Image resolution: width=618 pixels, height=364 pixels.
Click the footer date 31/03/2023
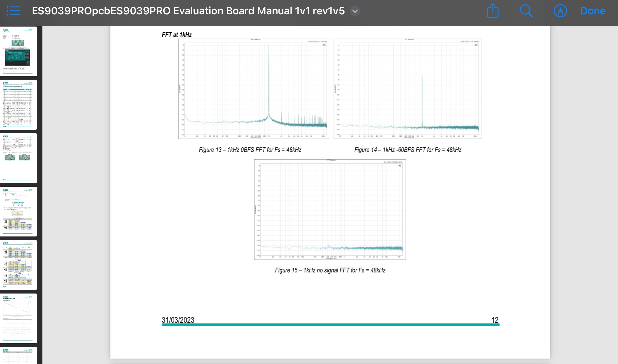178,320
